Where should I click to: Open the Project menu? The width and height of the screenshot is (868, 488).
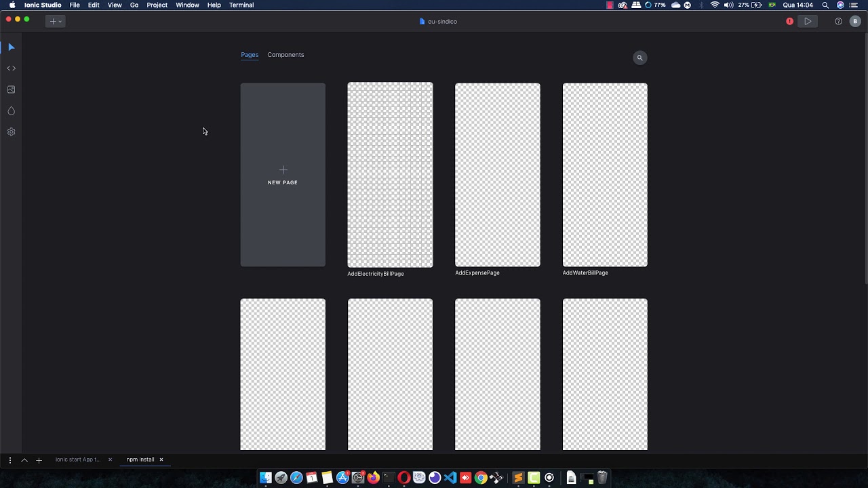click(x=157, y=5)
